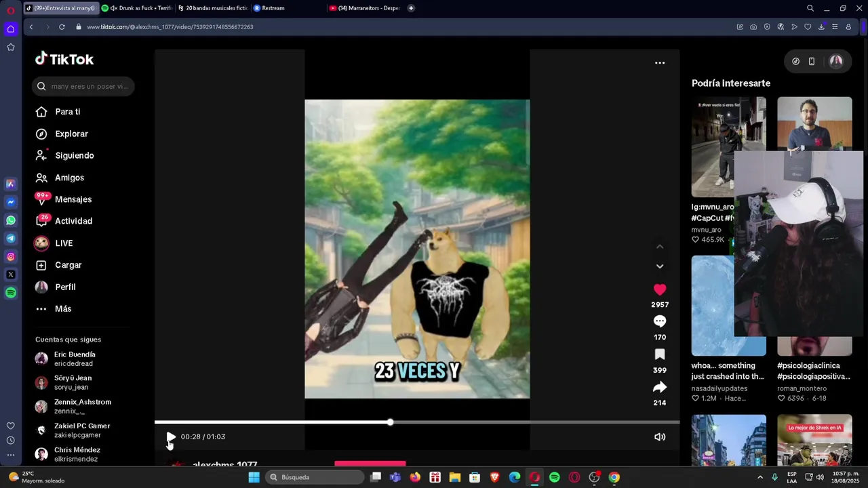This screenshot has height=488, width=868.
Task: Open Opera sidebar history clock icon
Action: tap(11, 441)
